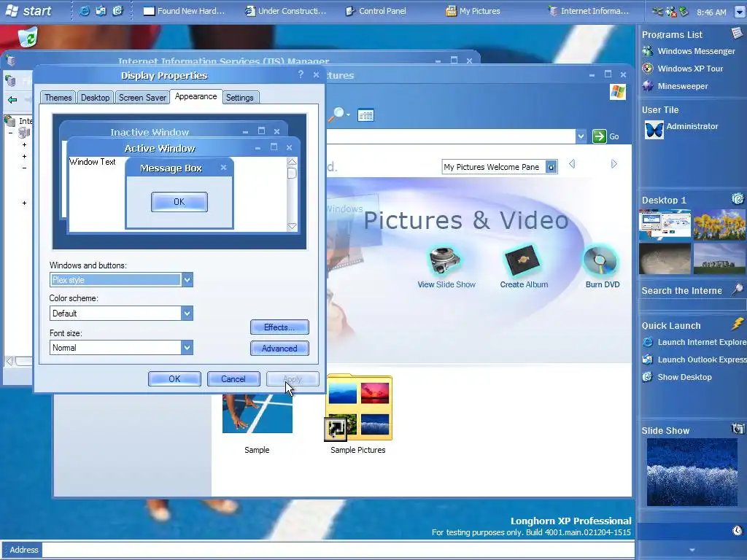Open the My Pictures Welcome Pane dropdown

[x=551, y=167]
